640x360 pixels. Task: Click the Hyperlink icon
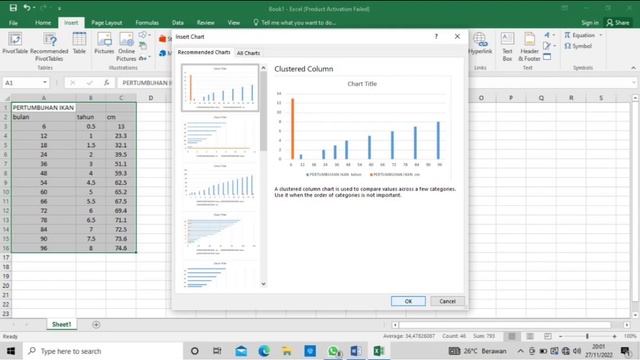coord(480,43)
